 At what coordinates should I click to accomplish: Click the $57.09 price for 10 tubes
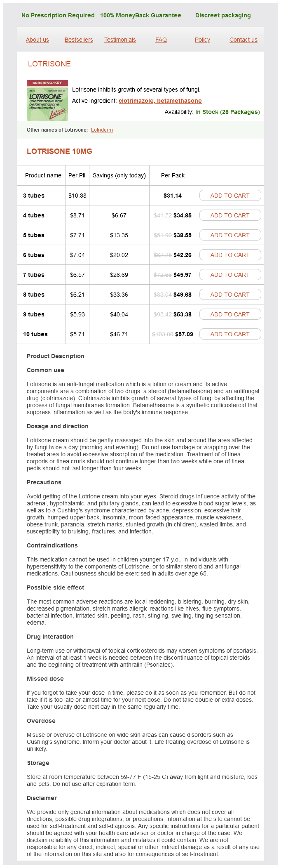pos(184,334)
